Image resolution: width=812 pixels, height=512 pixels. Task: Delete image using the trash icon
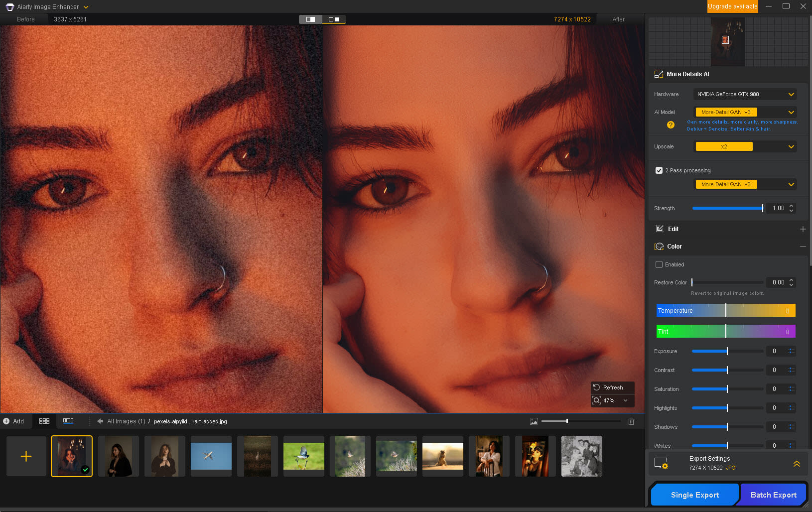[631, 421]
